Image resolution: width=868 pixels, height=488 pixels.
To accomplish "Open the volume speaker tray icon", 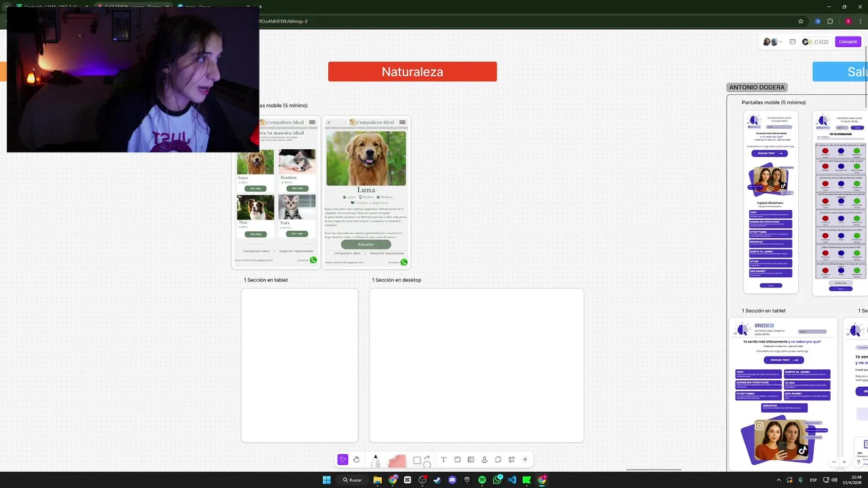I will (x=834, y=480).
